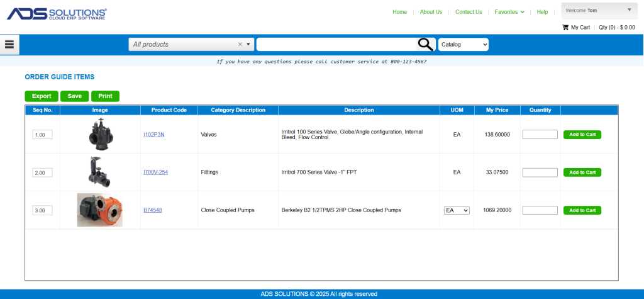Click the Image column header

pyautogui.click(x=100, y=110)
